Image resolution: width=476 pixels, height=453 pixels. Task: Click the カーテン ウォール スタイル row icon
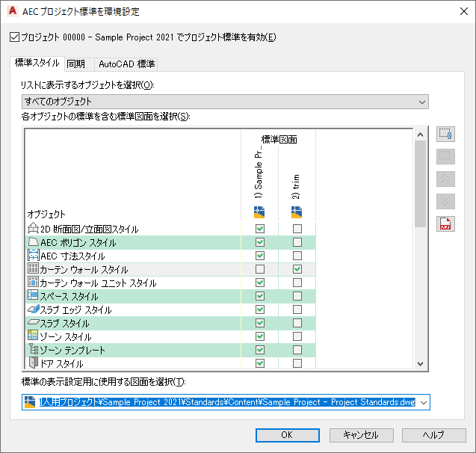[x=33, y=268]
